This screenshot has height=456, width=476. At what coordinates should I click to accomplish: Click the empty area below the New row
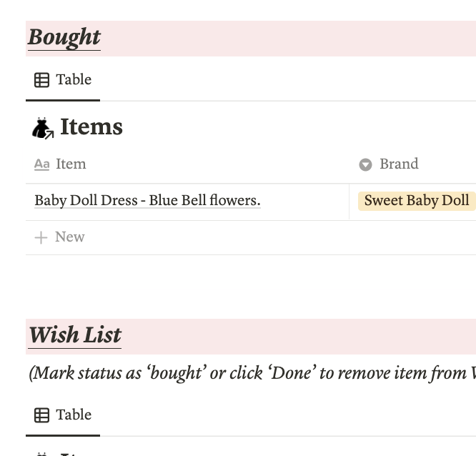click(x=214, y=282)
